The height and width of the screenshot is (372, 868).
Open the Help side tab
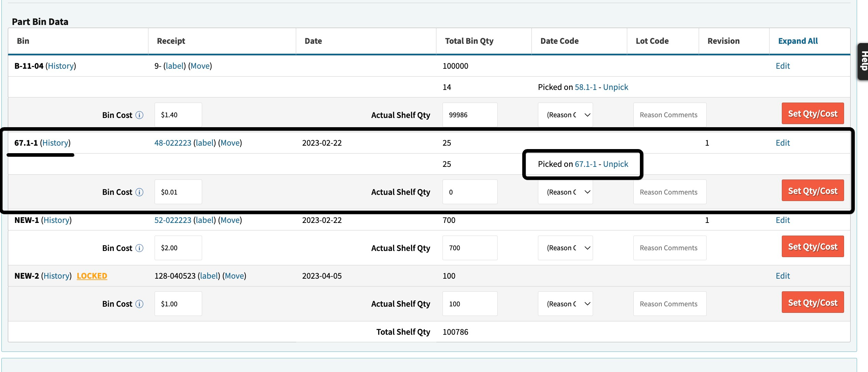[x=863, y=62]
